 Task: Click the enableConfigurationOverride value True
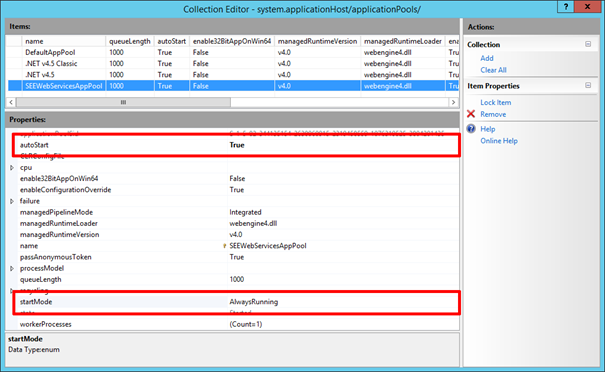tap(237, 190)
